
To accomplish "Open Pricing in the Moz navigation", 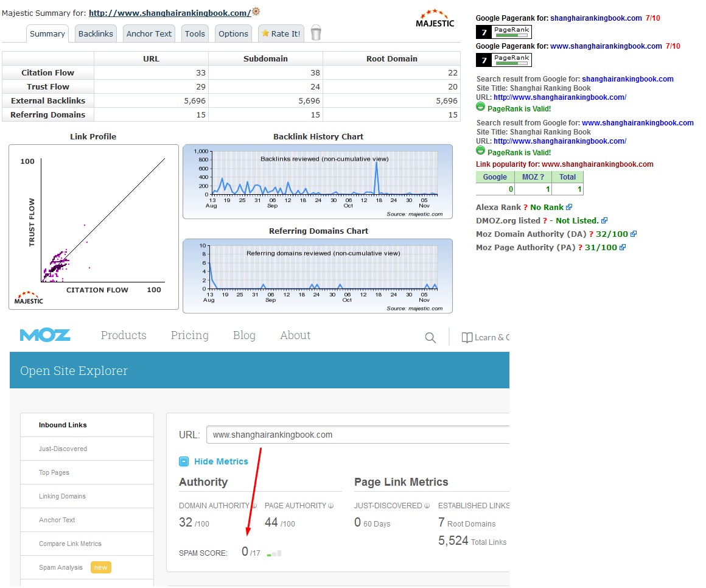I will (189, 335).
